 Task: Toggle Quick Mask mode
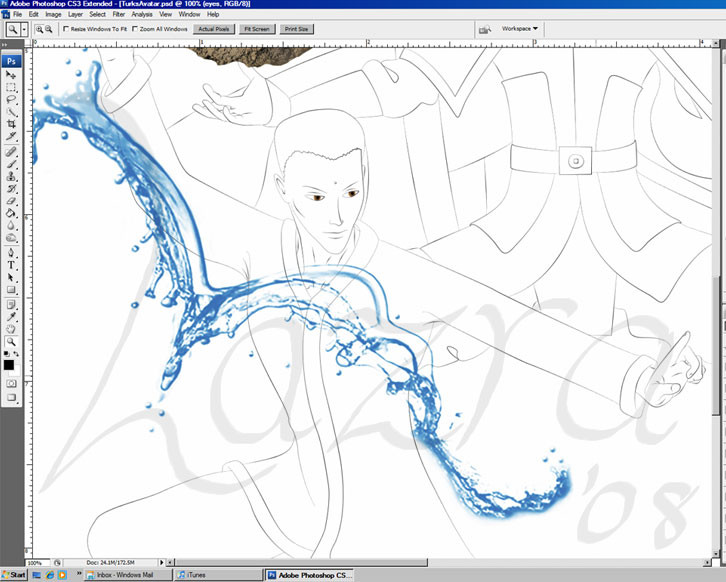pos(11,383)
